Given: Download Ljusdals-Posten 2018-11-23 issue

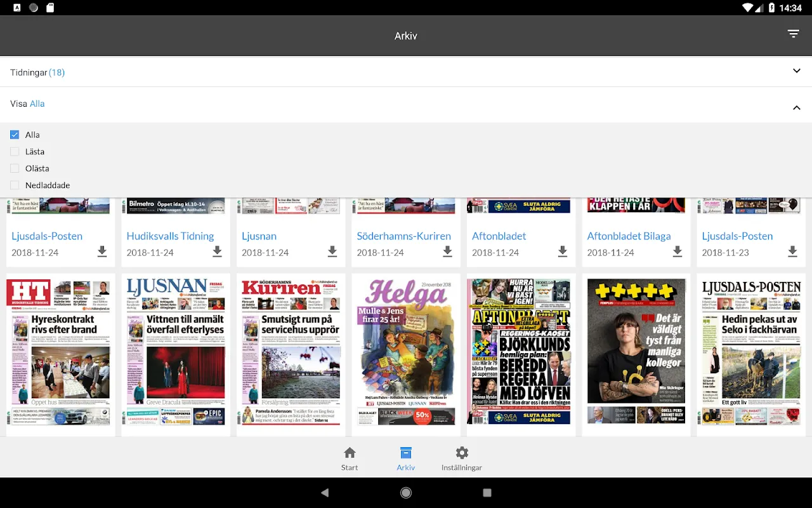Looking at the screenshot, I should (792, 252).
